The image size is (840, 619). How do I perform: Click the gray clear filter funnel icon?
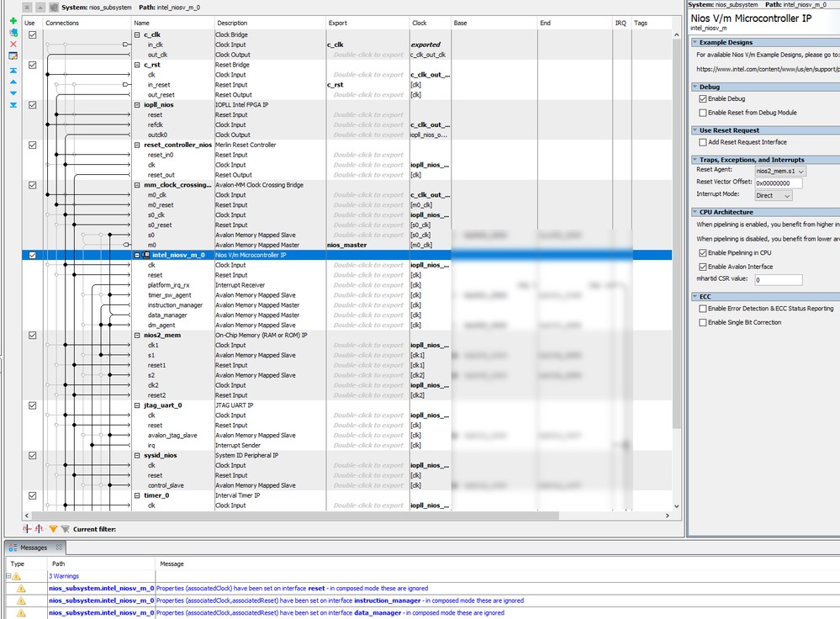point(65,529)
